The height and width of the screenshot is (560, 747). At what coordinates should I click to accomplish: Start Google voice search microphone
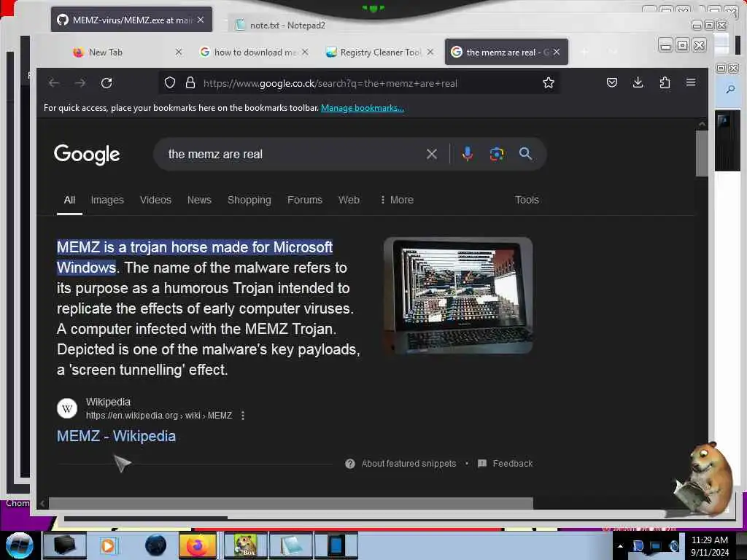coord(468,154)
